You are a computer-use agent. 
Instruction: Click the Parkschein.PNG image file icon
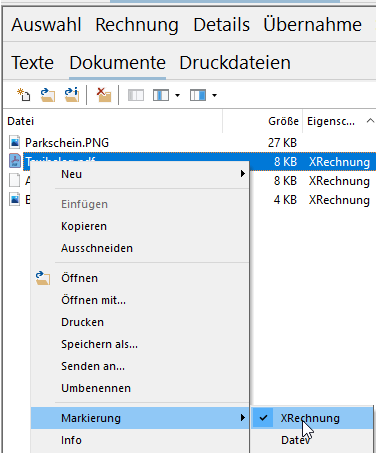[x=15, y=142]
